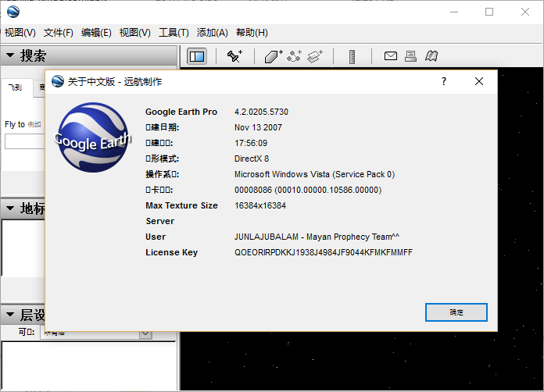Click the Fly to input field
The width and height of the screenshot is (544, 392).
(x=25, y=141)
